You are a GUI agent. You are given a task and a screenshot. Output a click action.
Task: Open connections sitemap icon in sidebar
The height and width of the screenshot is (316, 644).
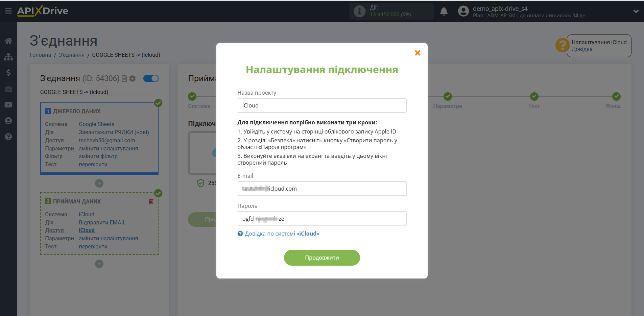click(x=8, y=57)
